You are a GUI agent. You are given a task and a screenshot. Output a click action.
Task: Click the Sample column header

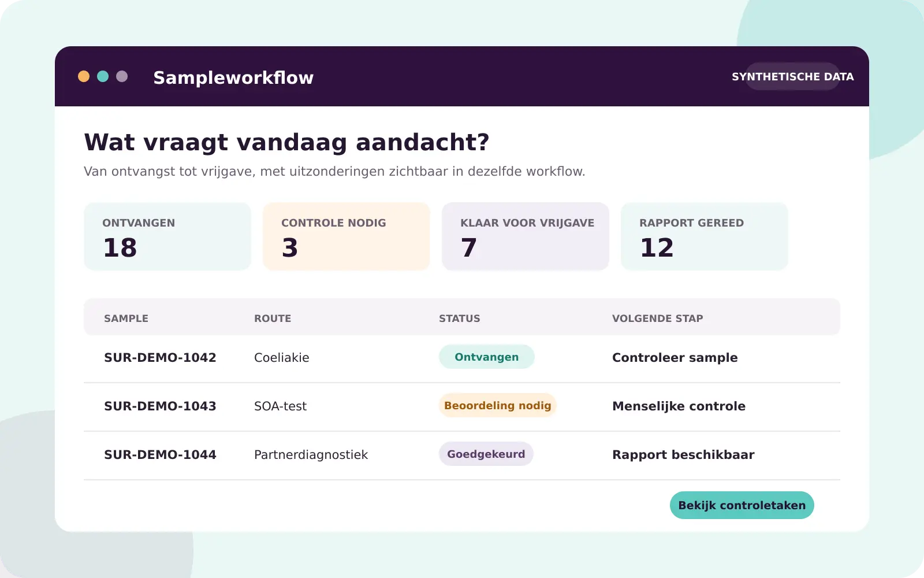(126, 318)
